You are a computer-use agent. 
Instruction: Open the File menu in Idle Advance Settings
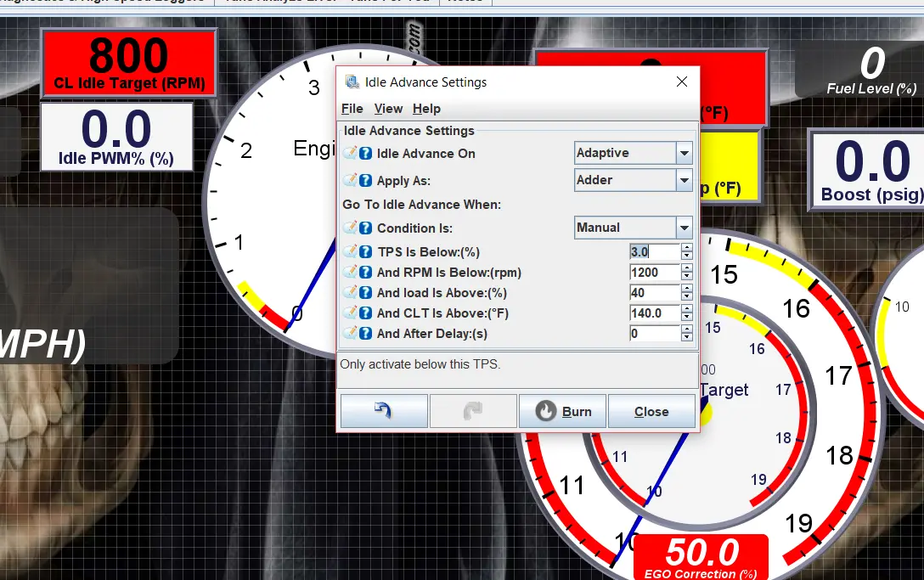pos(352,109)
